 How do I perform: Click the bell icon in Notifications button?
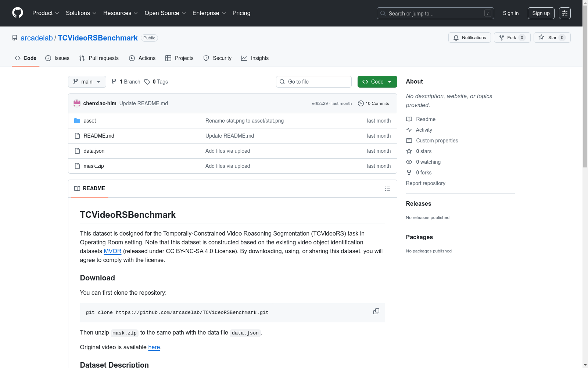[456, 38]
